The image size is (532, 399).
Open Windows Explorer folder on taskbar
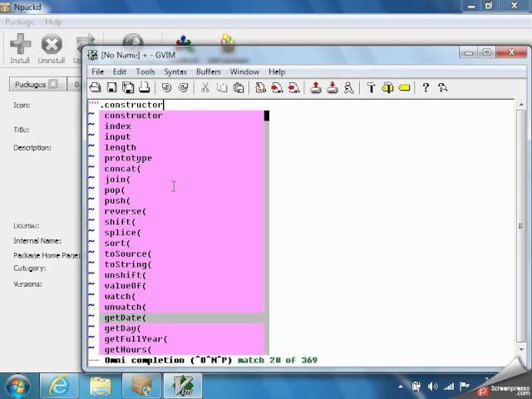[101, 386]
